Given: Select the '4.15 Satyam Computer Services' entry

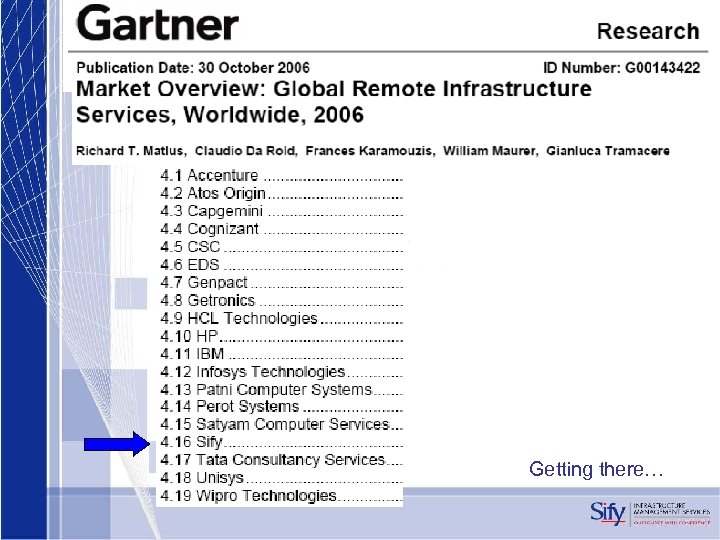Looking at the screenshot, I should click(x=281, y=424).
